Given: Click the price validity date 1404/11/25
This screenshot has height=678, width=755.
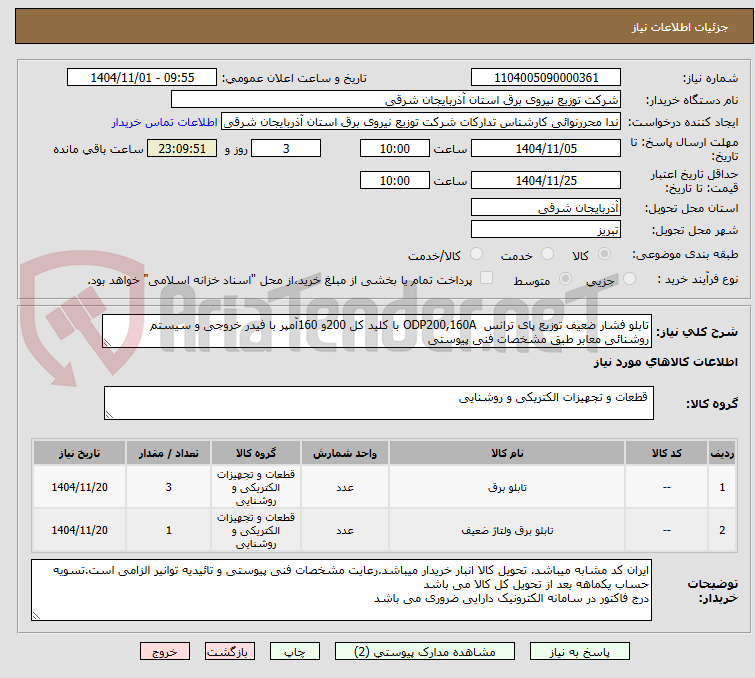Looking at the screenshot, I should coord(546,180).
